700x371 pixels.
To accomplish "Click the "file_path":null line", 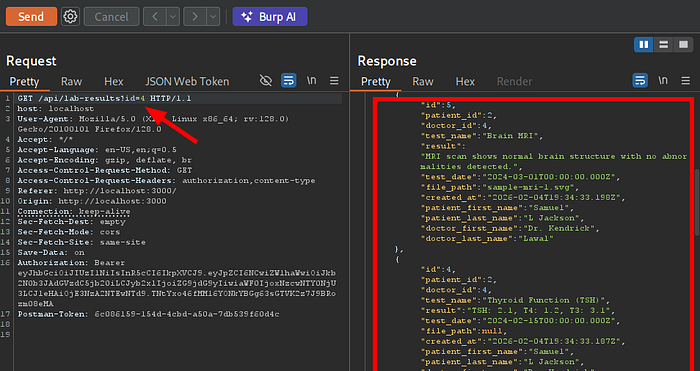I will tap(464, 331).
